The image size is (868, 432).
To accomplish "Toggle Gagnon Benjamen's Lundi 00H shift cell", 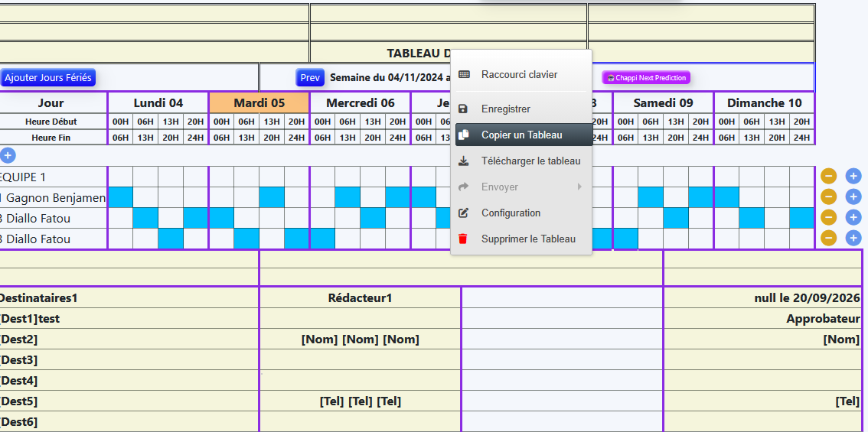I will (x=120, y=197).
